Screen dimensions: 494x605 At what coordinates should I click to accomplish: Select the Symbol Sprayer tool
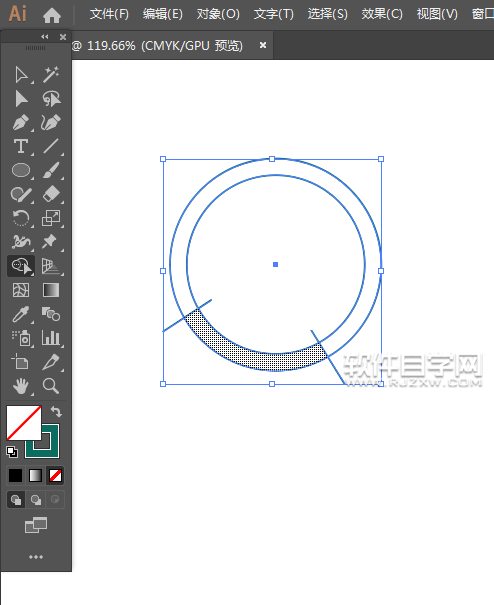coord(21,338)
